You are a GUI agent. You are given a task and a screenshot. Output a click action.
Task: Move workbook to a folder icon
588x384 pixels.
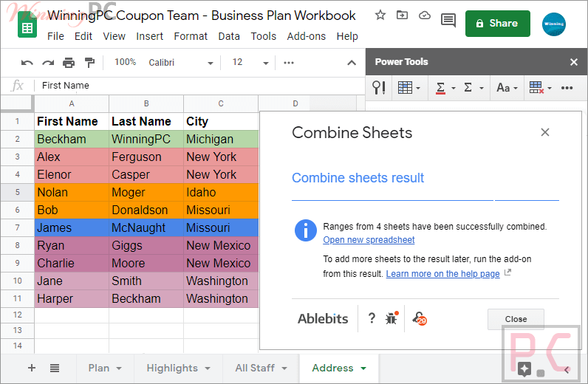point(402,16)
